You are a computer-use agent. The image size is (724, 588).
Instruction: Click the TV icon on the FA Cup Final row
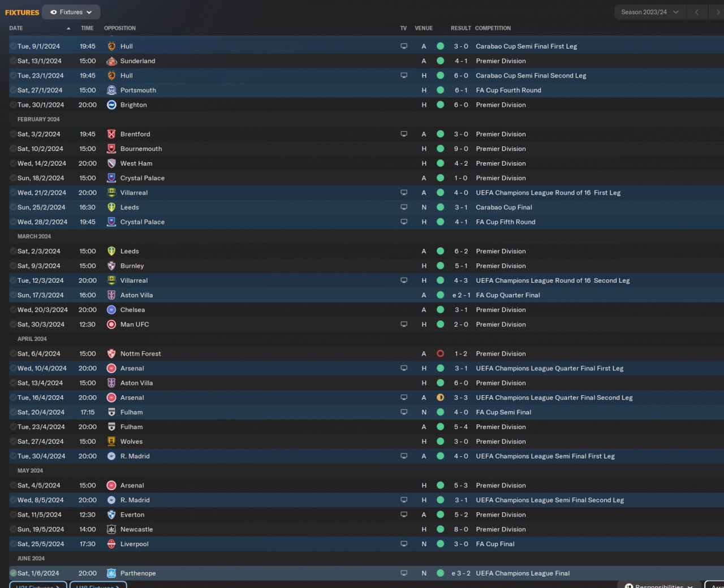point(404,544)
